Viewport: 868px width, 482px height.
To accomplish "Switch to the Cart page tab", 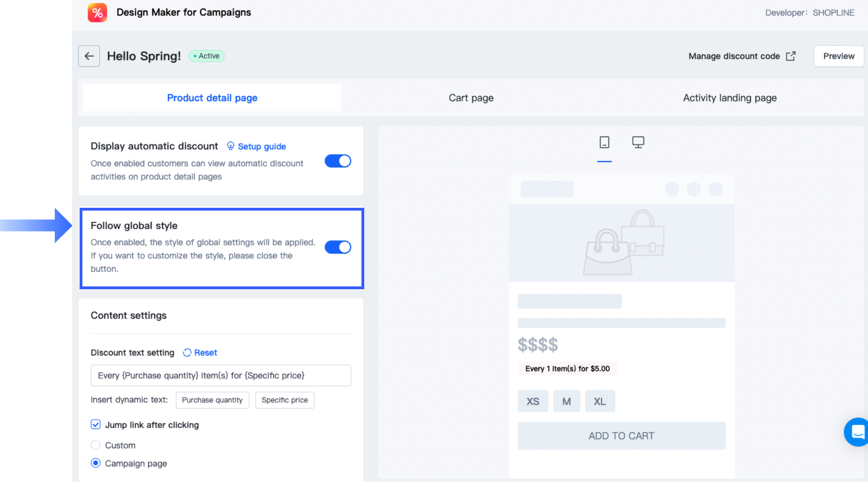I will (471, 98).
